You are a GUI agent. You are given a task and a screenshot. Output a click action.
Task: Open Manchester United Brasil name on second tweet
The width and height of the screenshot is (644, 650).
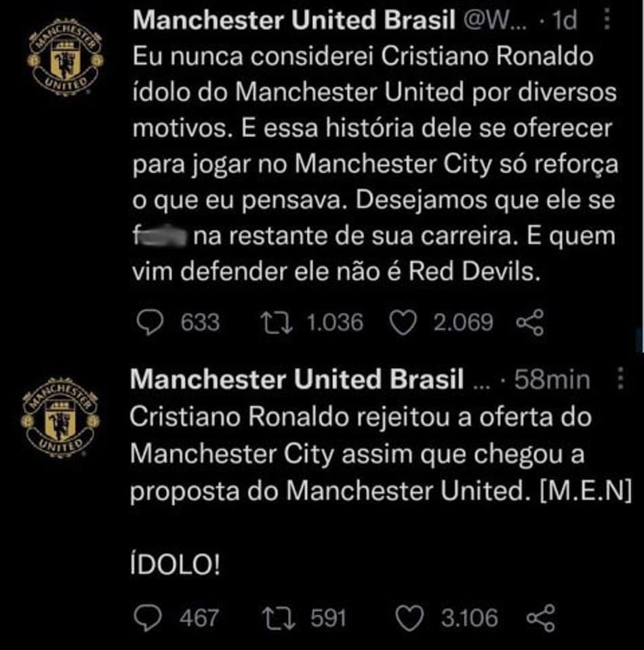[297, 379]
